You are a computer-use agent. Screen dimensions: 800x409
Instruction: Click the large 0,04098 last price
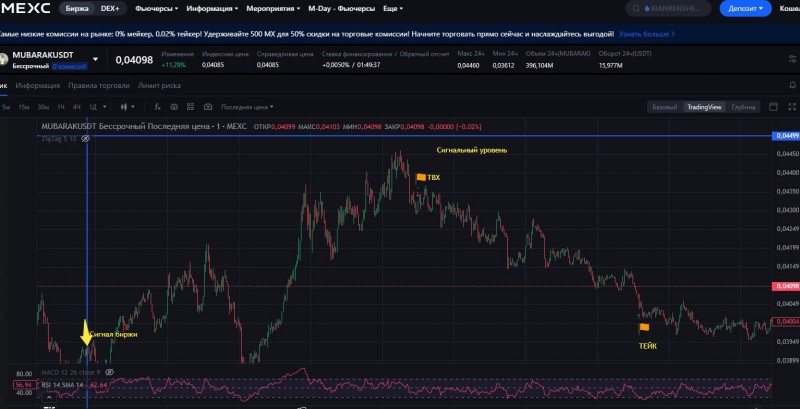(x=134, y=60)
